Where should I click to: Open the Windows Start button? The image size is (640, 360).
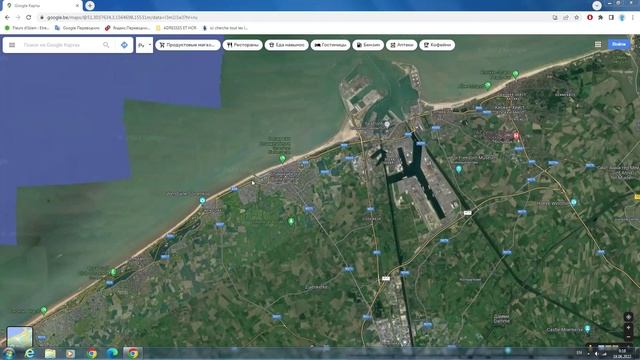(x=8, y=353)
